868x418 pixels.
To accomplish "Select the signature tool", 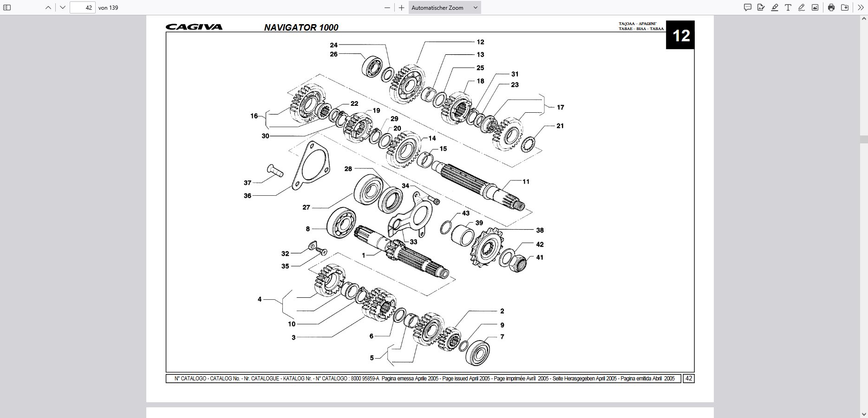I will (x=761, y=7).
